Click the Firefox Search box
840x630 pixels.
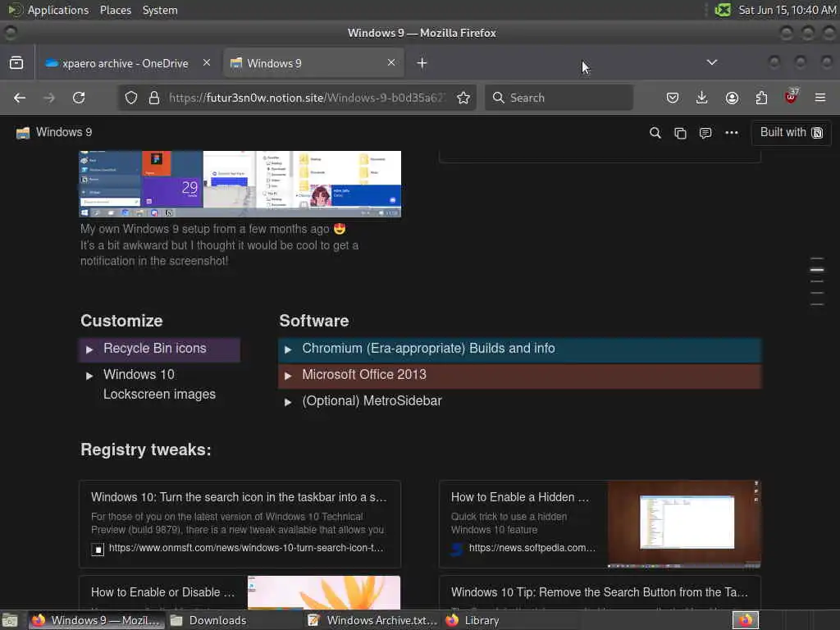pos(559,98)
